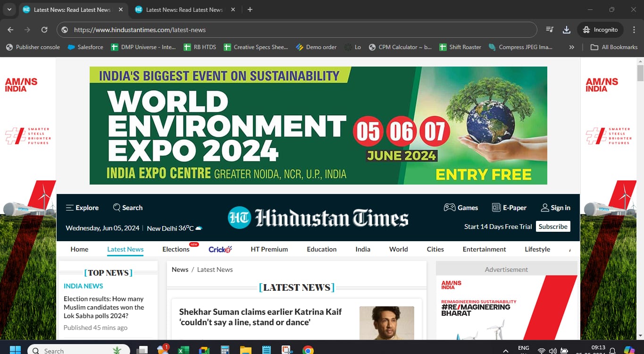This screenshot has width=644, height=354.
Task: Switch to the HT Premium tab
Action: (x=269, y=249)
